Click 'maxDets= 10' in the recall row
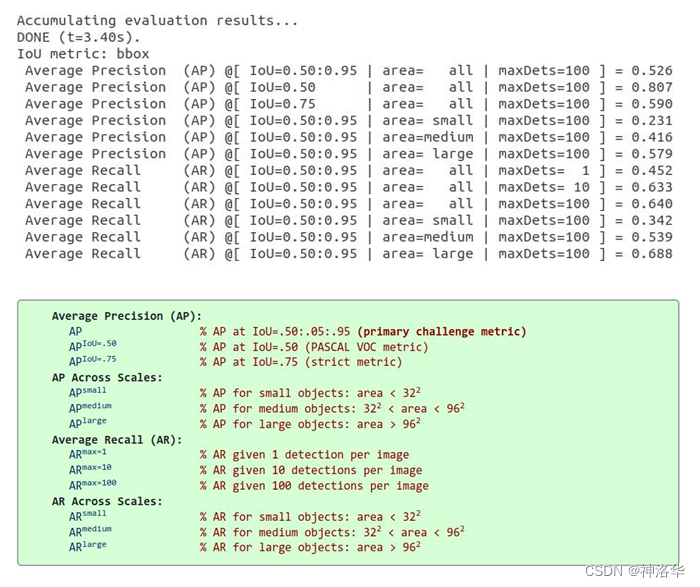700x587 pixels. click(x=544, y=187)
